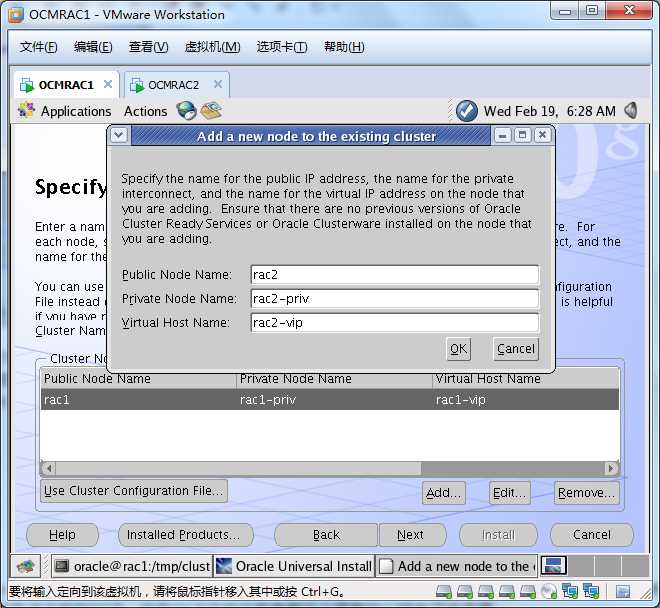Click the Private Node Name column header
Image resolution: width=660 pixels, height=608 pixels.
[x=335, y=379]
